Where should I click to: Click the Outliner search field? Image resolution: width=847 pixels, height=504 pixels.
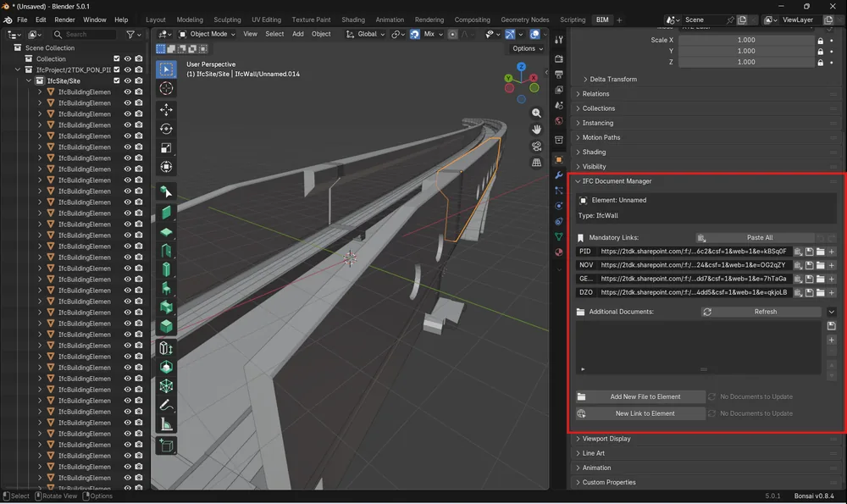[x=84, y=35]
